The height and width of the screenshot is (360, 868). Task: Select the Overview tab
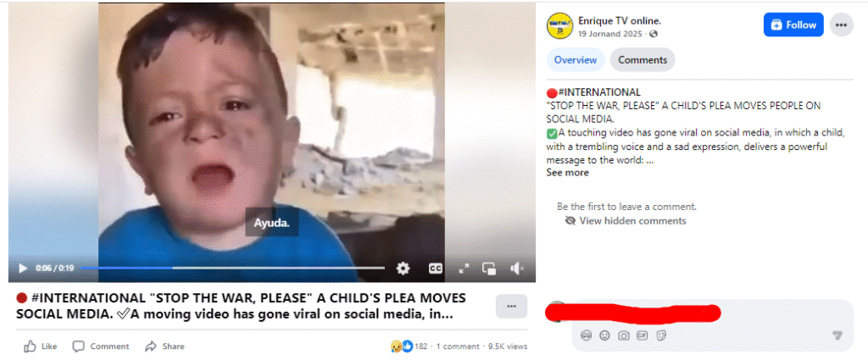coord(576,60)
